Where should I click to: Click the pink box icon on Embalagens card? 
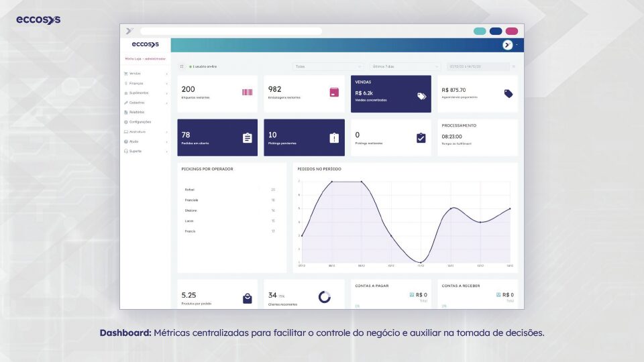pyautogui.click(x=334, y=93)
